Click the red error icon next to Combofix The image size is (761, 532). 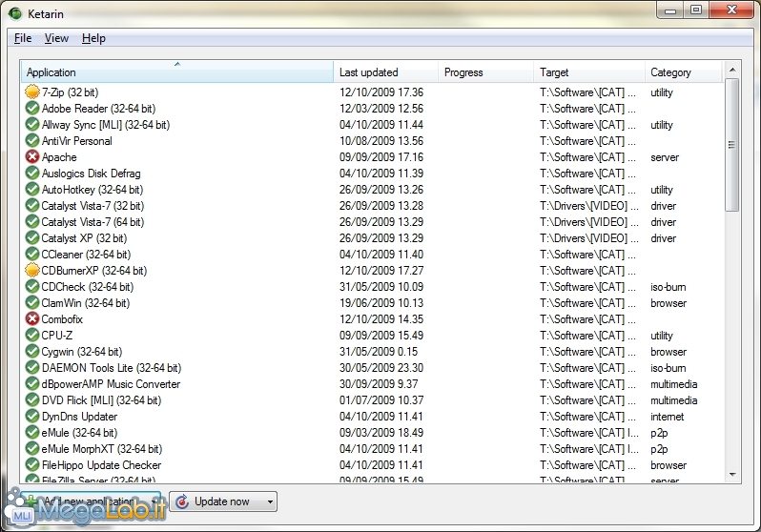coord(32,318)
